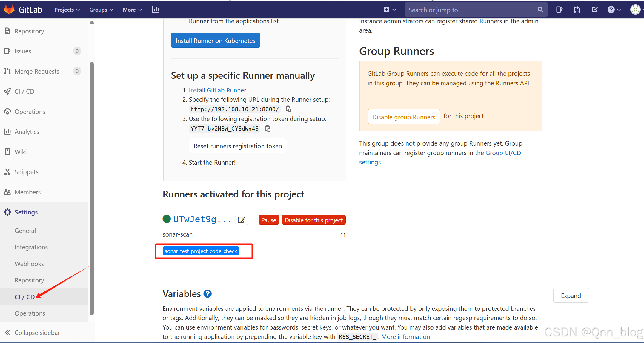Copy the registration token YYT7-bv2N3W_CY6dWn45

(x=268, y=128)
